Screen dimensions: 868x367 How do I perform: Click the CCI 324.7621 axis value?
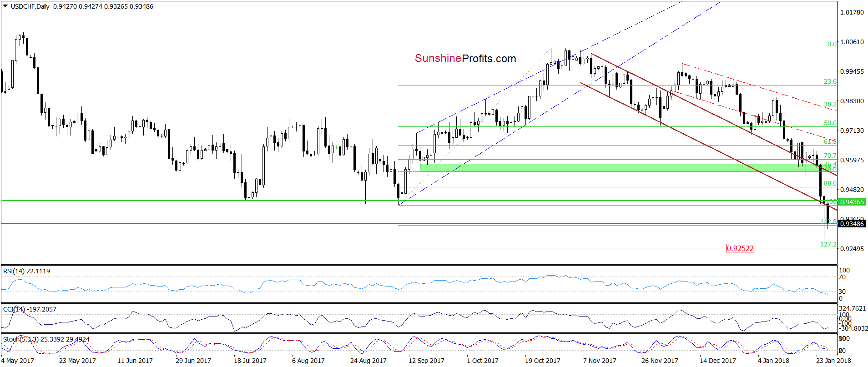click(x=852, y=308)
